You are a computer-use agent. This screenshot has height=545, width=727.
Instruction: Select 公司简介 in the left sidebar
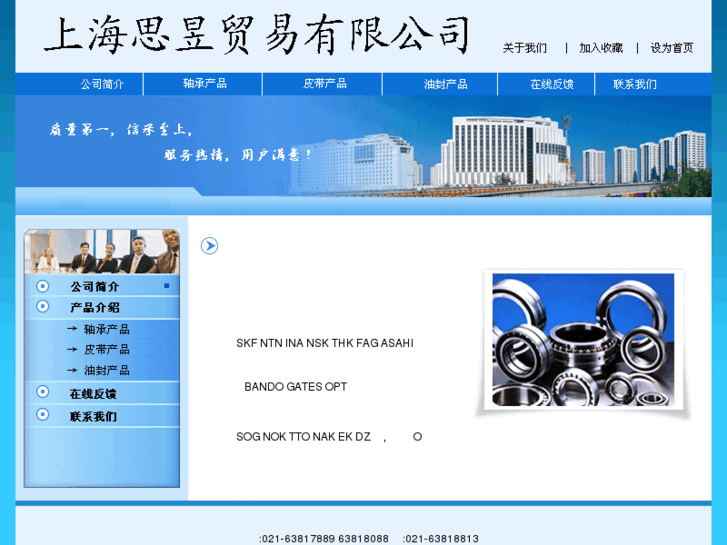pyautogui.click(x=95, y=287)
